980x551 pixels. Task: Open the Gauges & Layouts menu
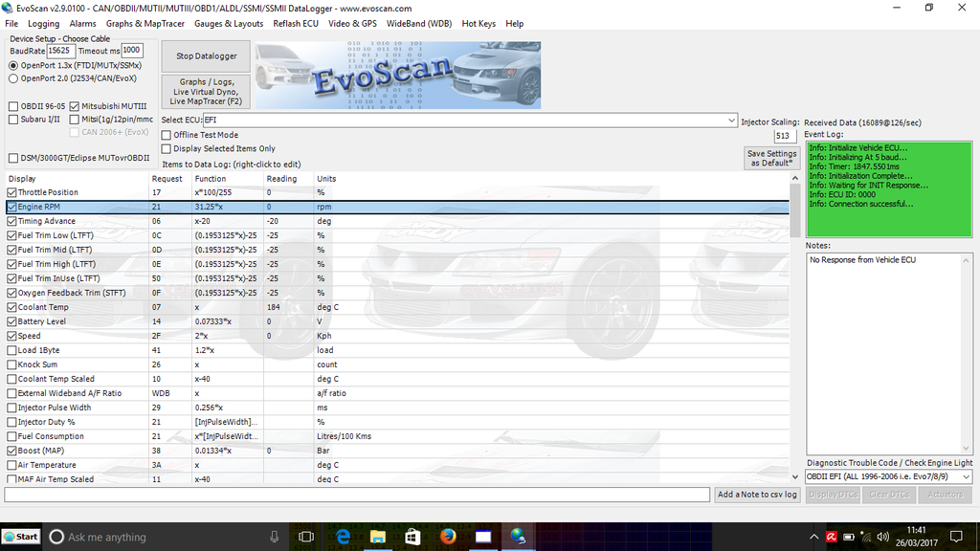(x=229, y=24)
